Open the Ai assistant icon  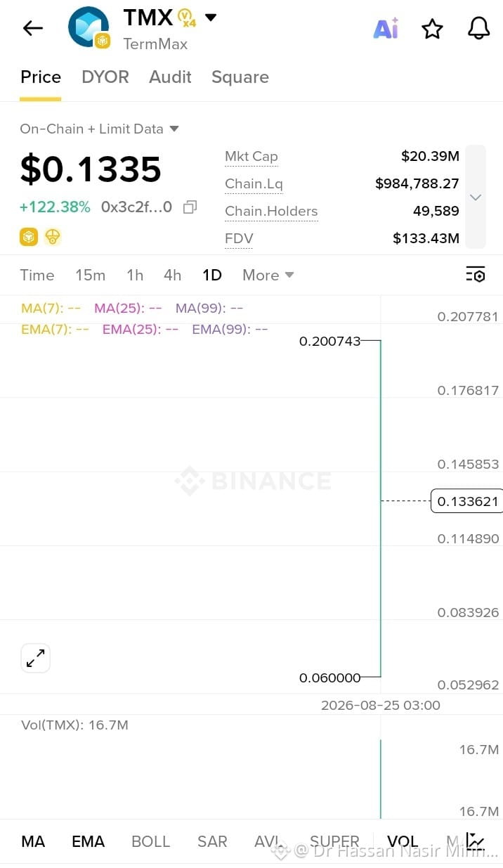click(386, 29)
